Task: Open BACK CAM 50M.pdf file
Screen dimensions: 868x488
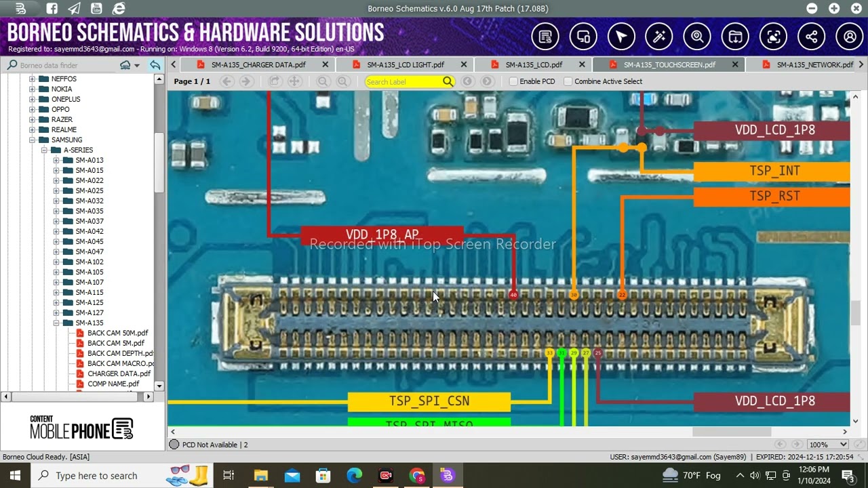Action: click(117, 333)
